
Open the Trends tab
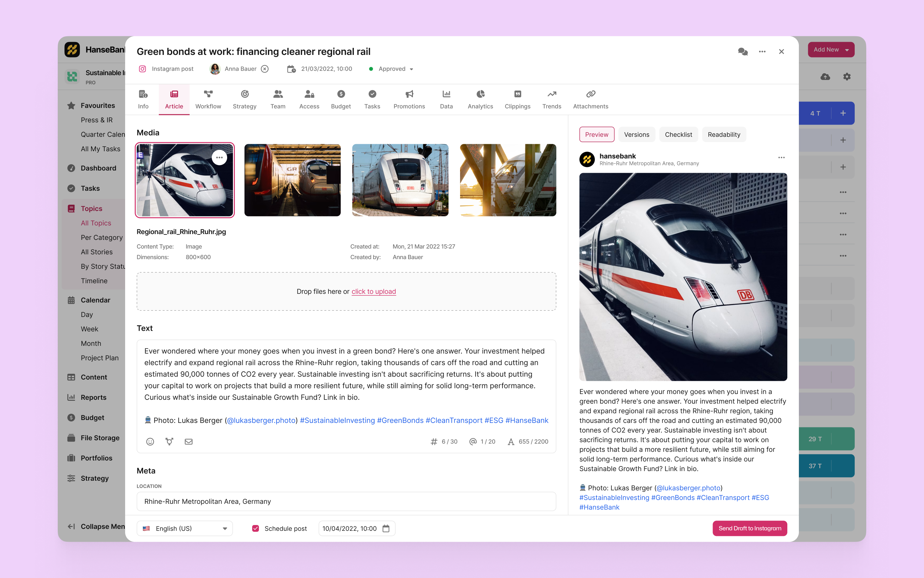(551, 100)
